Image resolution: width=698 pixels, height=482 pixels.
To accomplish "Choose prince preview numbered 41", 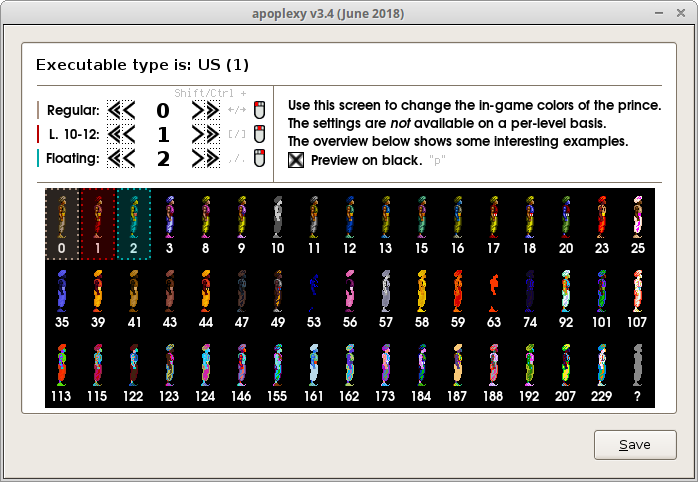I will pyautogui.click(x=134, y=298).
